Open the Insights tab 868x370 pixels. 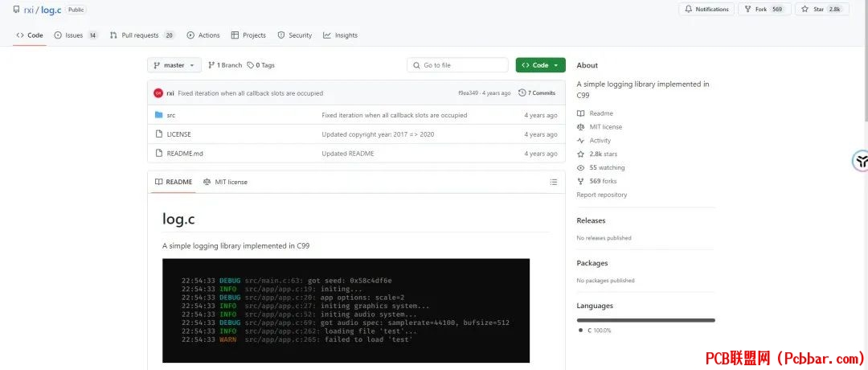click(x=341, y=35)
